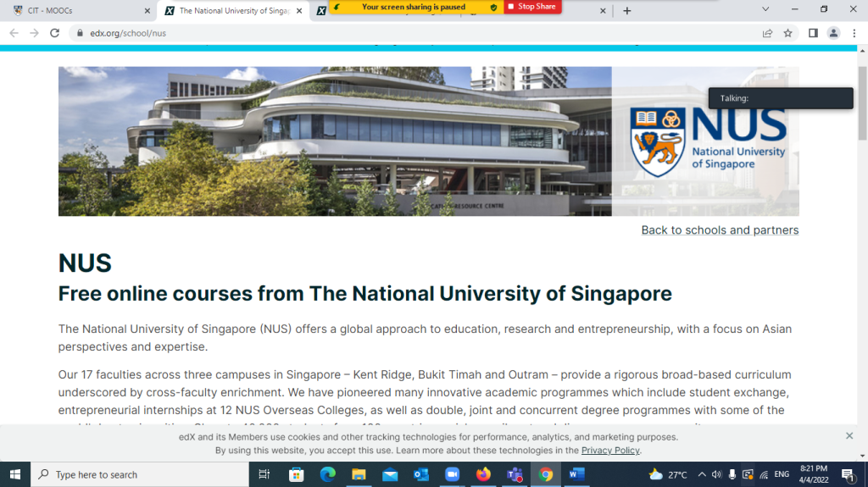Open a new browser tab
This screenshot has width=868, height=487.
tap(626, 10)
